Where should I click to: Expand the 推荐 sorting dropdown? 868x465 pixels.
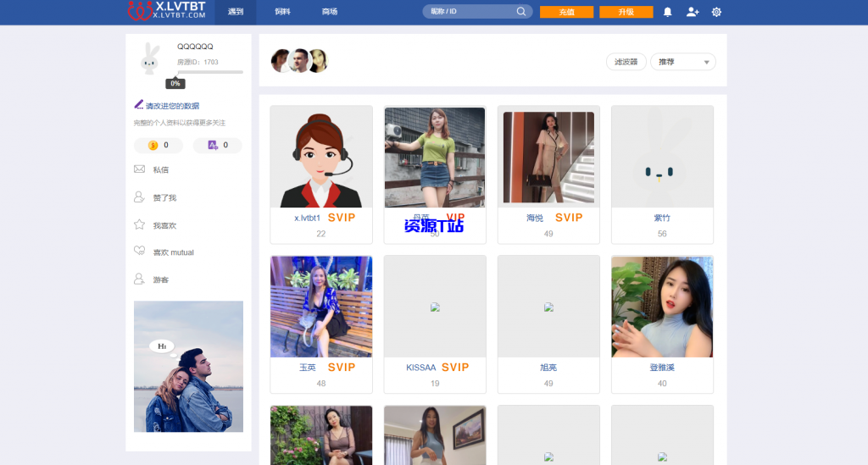pyautogui.click(x=682, y=62)
